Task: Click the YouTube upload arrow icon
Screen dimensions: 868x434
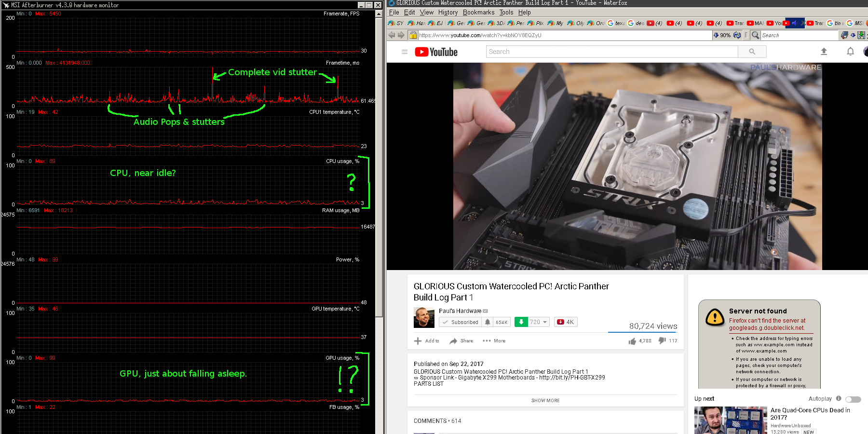Action: click(x=824, y=52)
